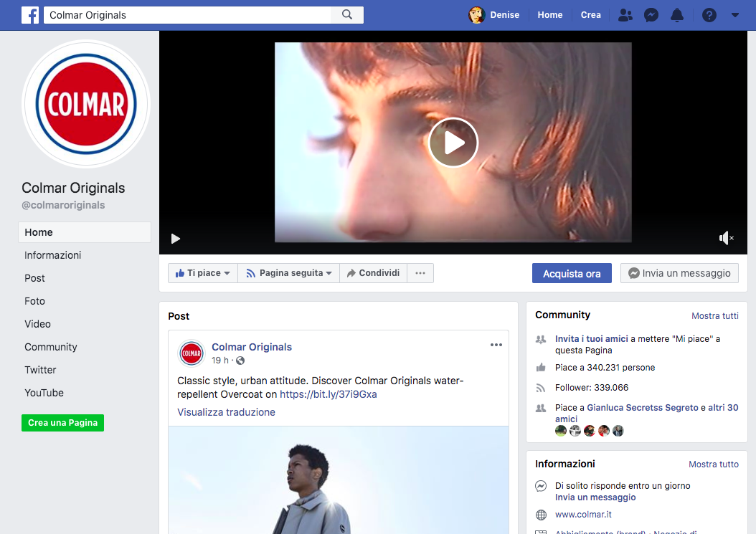Image resolution: width=756 pixels, height=534 pixels.
Task: Open the Messenger icon in top bar
Action: tap(651, 15)
